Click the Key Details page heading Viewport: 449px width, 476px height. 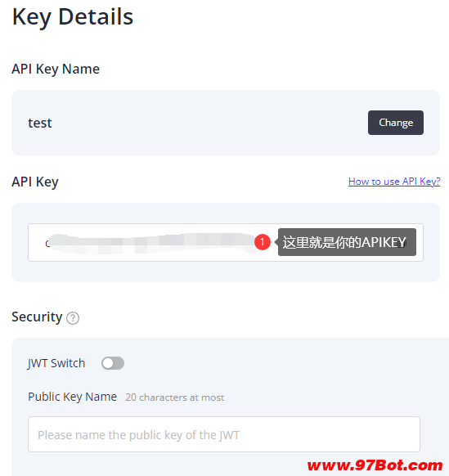(73, 17)
